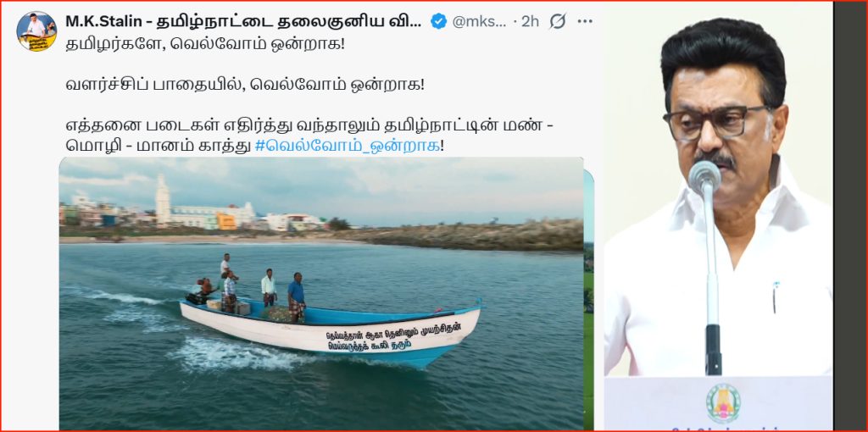Click the white church tower in video
The height and width of the screenshot is (432, 868).
tap(163, 200)
